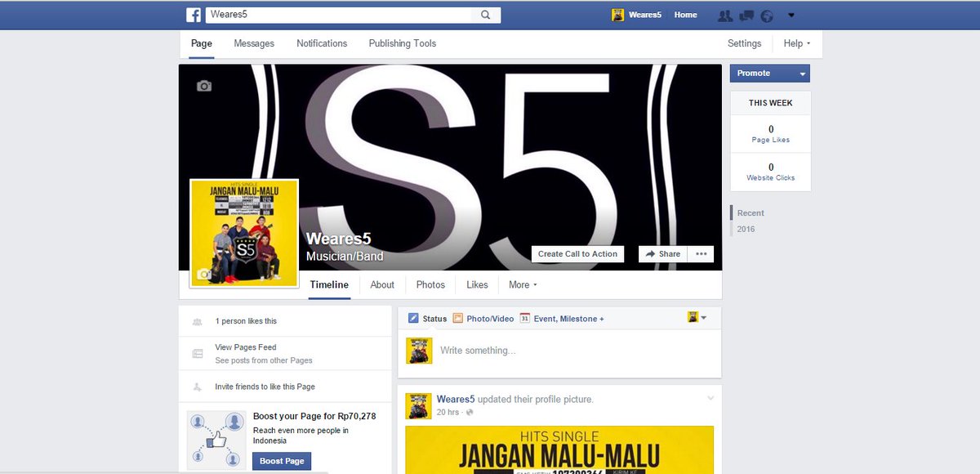Go to Home in the top bar
Viewport: 980px width, 474px height.
click(686, 15)
